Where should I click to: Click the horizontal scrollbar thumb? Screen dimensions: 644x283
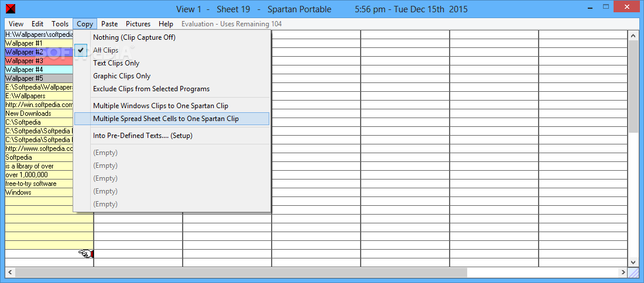[x=241, y=272]
